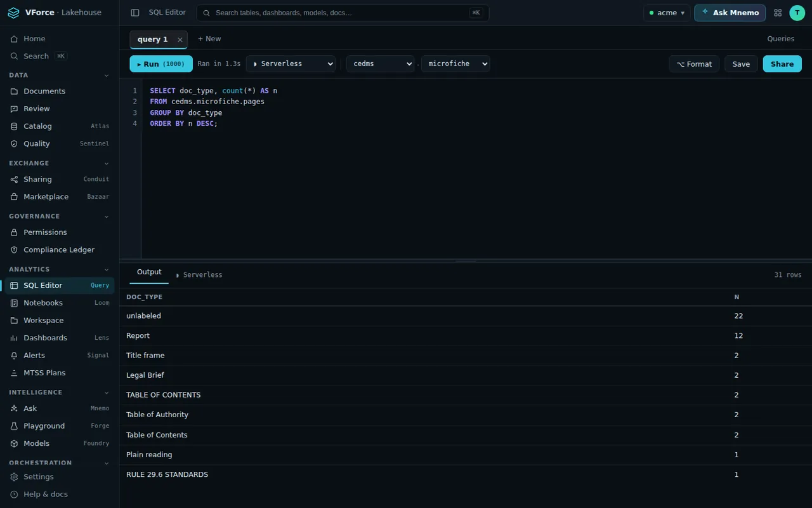
Task: Click the Playground flask icon
Action: click(x=14, y=425)
